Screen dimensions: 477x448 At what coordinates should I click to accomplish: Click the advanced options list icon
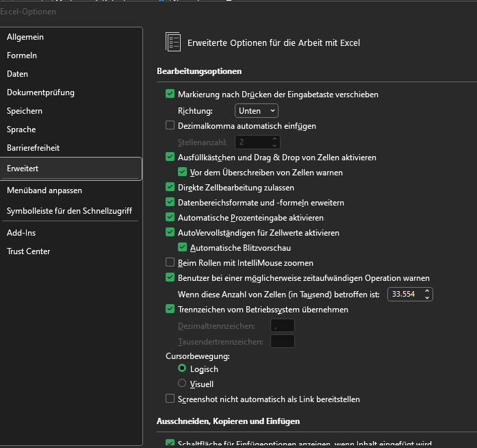coord(173,42)
